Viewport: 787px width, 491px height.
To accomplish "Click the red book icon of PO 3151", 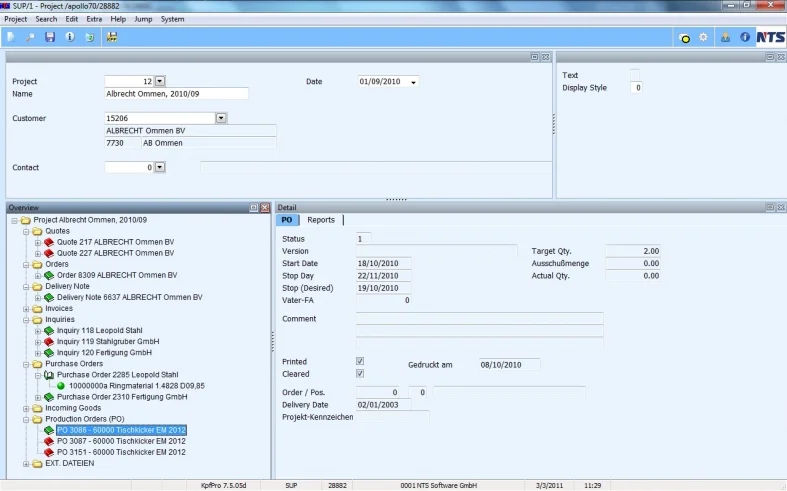I will coord(49,452).
